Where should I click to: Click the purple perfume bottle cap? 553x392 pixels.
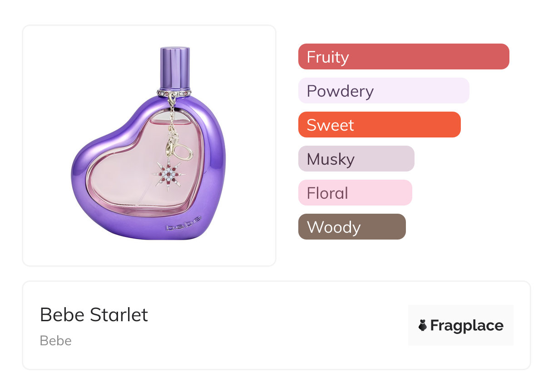point(175,67)
